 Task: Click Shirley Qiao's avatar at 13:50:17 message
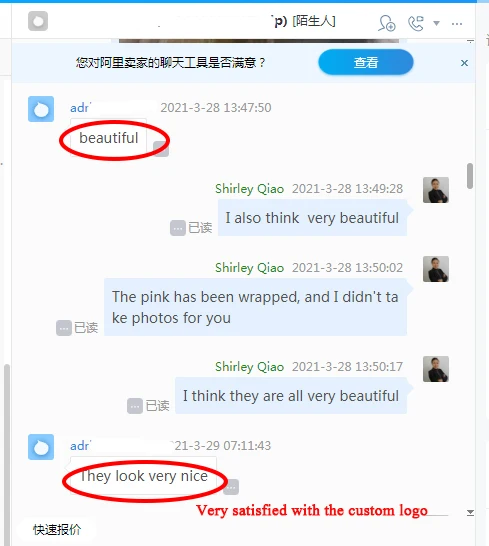(x=436, y=369)
